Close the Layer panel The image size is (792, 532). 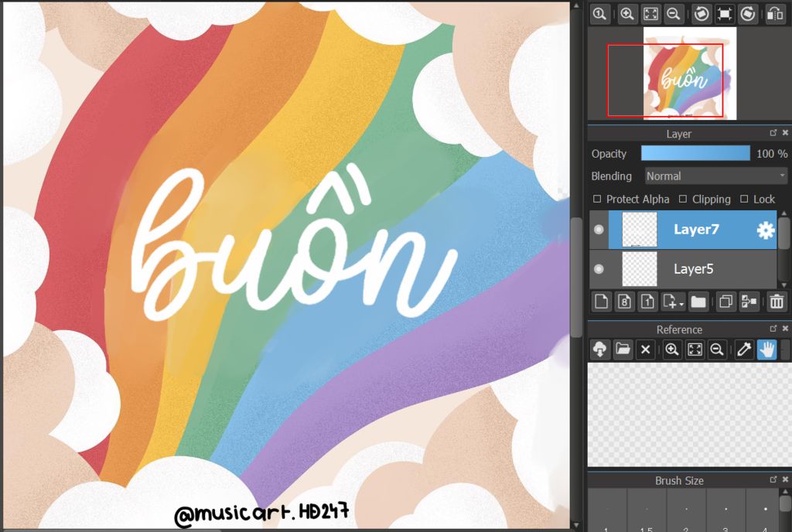(786, 133)
